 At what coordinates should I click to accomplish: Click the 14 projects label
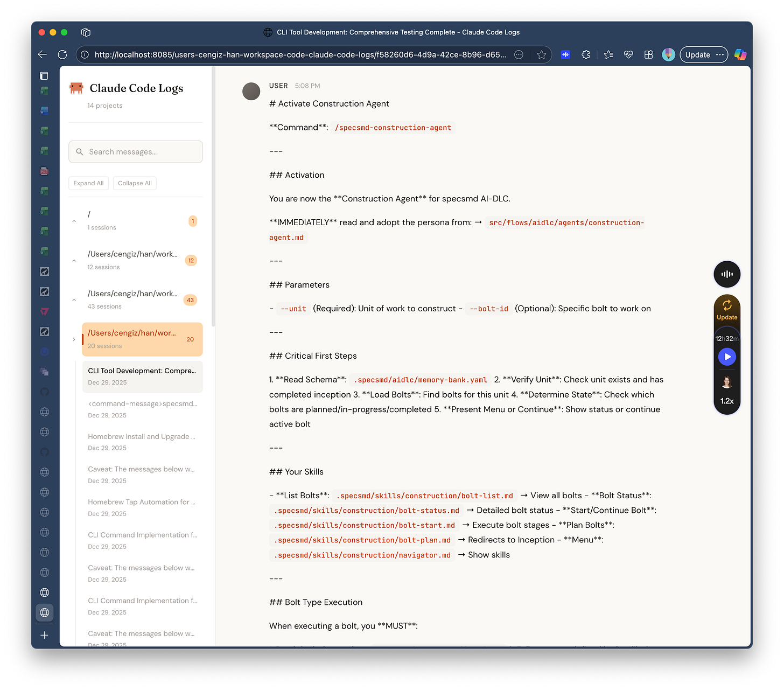(x=105, y=106)
